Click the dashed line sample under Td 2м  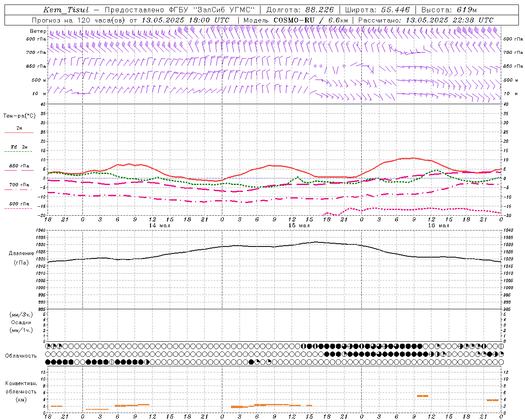[x=18, y=152]
